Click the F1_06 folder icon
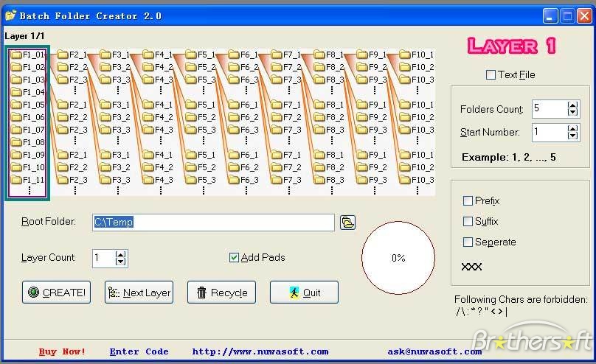The width and height of the screenshot is (596, 364). tap(16, 117)
